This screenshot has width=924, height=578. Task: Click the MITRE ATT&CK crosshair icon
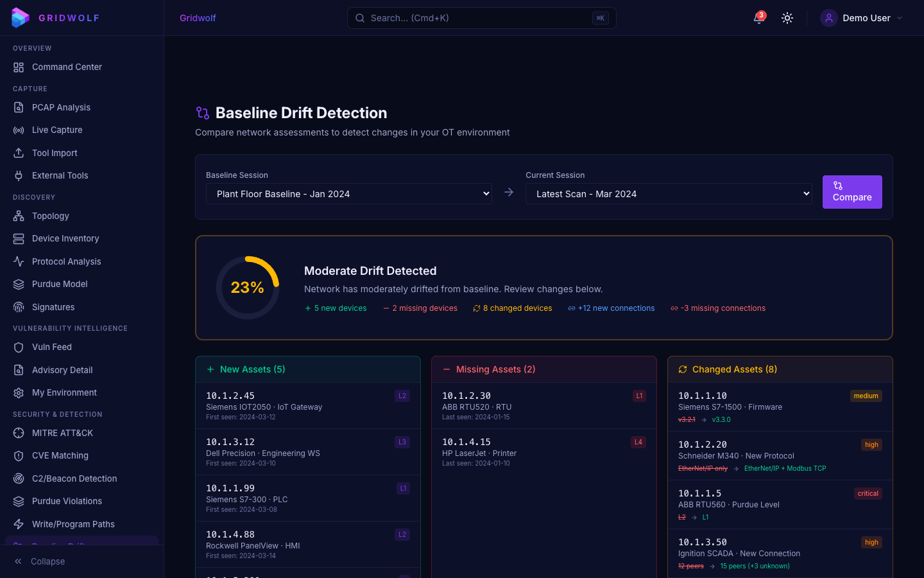point(19,433)
